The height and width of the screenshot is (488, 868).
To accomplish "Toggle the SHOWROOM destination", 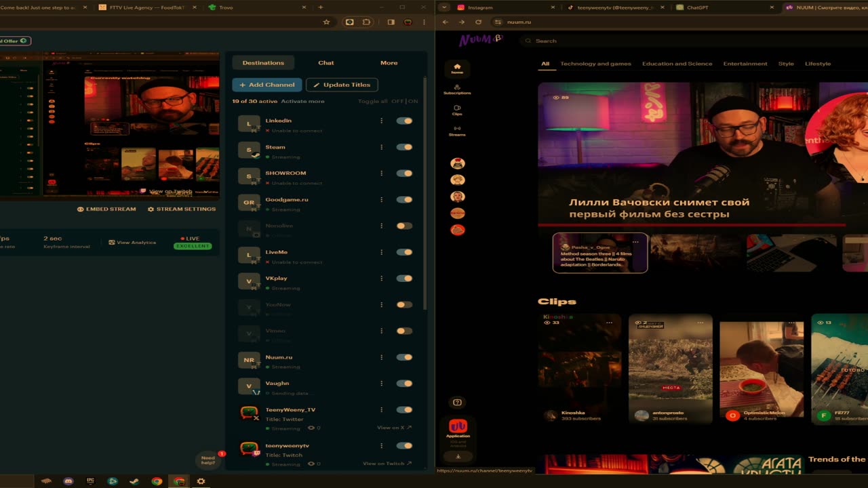I will 404,174.
